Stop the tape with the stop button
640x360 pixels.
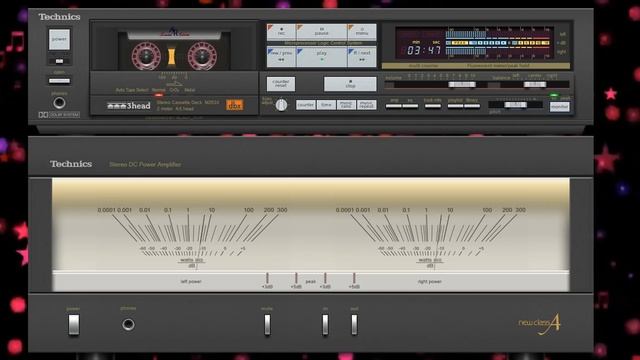[x=350, y=84]
